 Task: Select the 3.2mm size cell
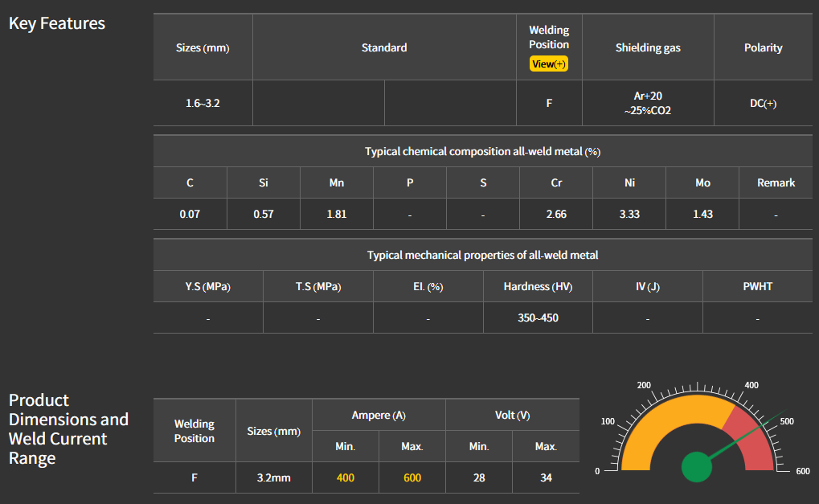[x=273, y=477]
